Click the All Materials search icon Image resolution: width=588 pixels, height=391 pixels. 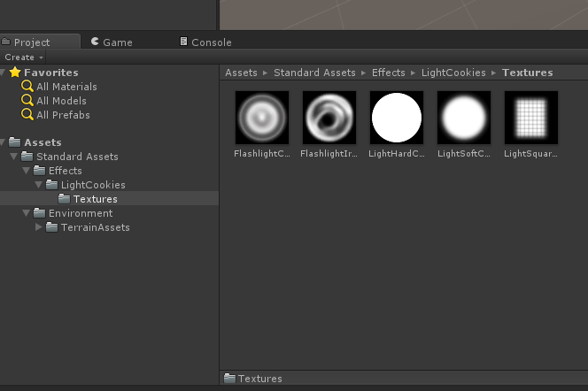27,86
